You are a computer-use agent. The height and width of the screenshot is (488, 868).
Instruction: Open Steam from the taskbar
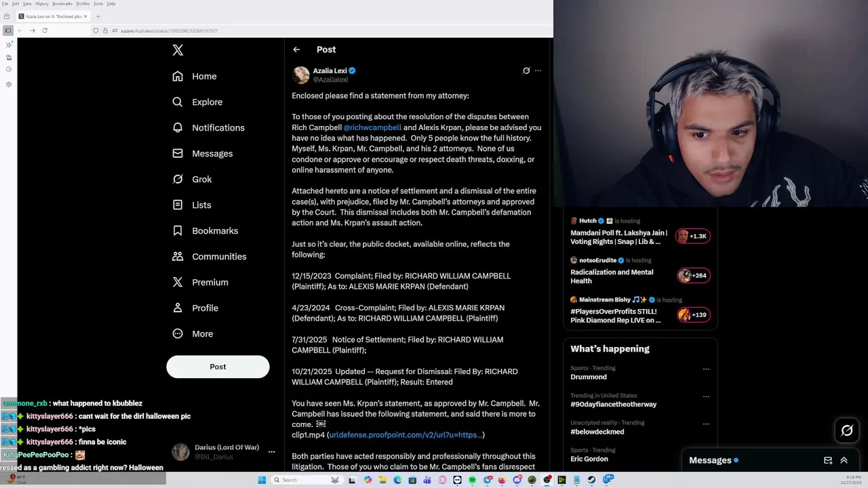pyautogui.click(x=591, y=480)
